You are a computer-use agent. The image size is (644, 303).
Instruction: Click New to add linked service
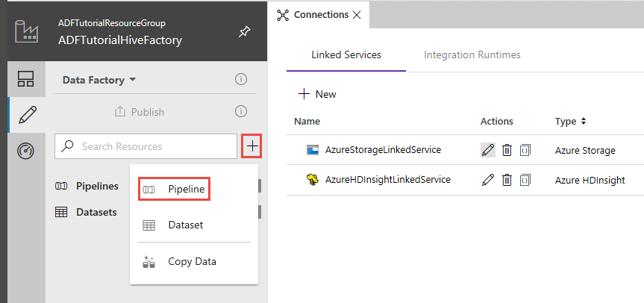[x=317, y=95]
